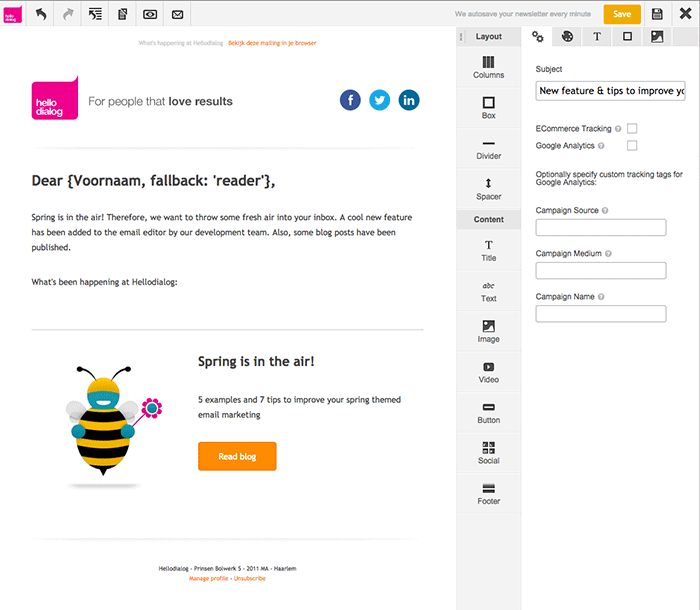The image size is (700, 610).
Task: Select the Columns layout block
Action: 488,67
